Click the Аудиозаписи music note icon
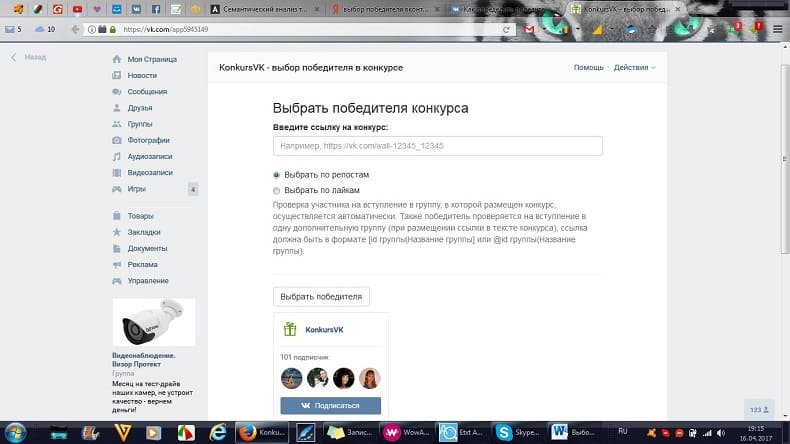Viewport: 790px width, 444px height. [117, 156]
